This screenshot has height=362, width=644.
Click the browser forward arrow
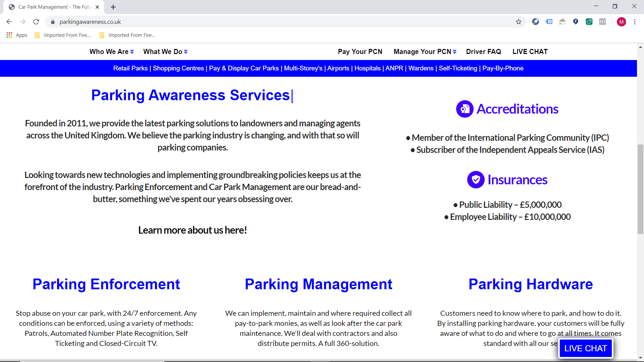(22, 22)
